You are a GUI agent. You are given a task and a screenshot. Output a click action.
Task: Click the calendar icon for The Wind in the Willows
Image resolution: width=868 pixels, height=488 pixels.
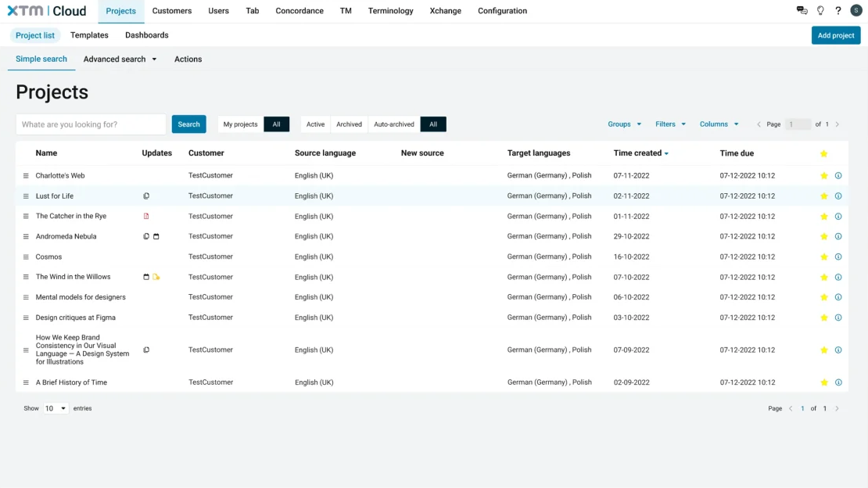click(146, 277)
